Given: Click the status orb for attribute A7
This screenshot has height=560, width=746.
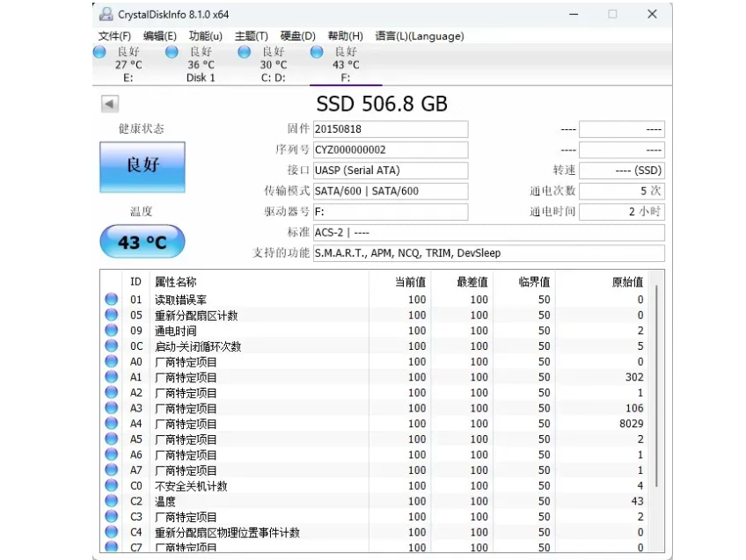Looking at the screenshot, I should tap(112, 469).
